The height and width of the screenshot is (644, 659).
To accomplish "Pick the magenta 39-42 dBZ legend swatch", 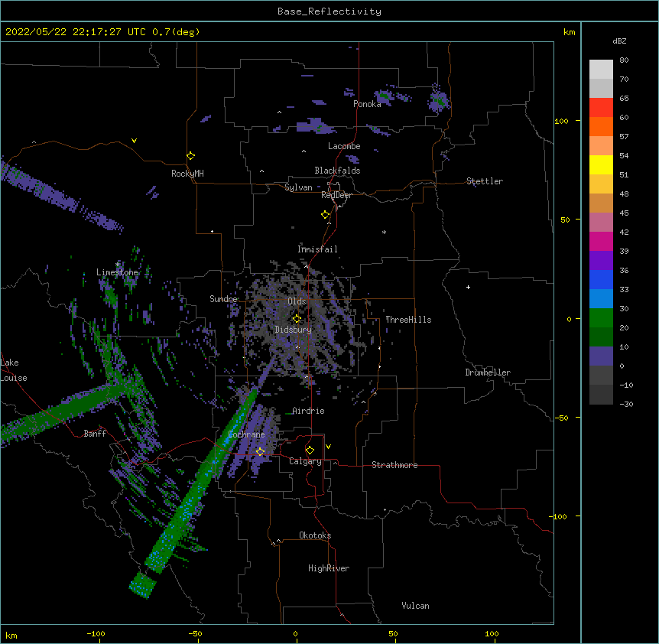I will (601, 241).
